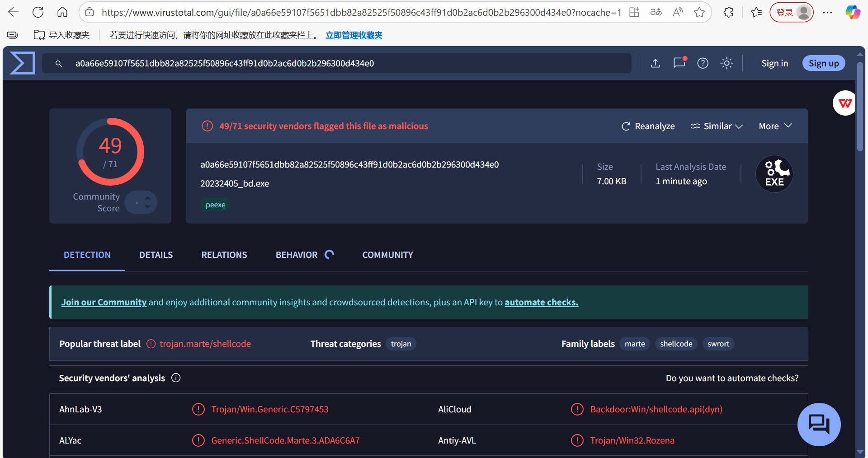Launch the Copilot sidebar
The image size is (868, 458).
[x=853, y=12]
